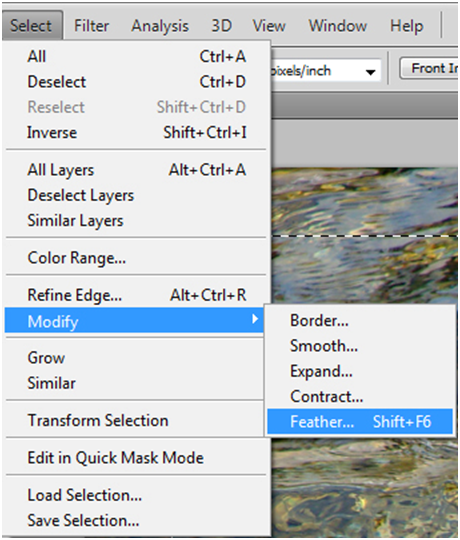Screen dimensions: 460x540
Task: Open the Analysis menu
Action: tap(160, 25)
